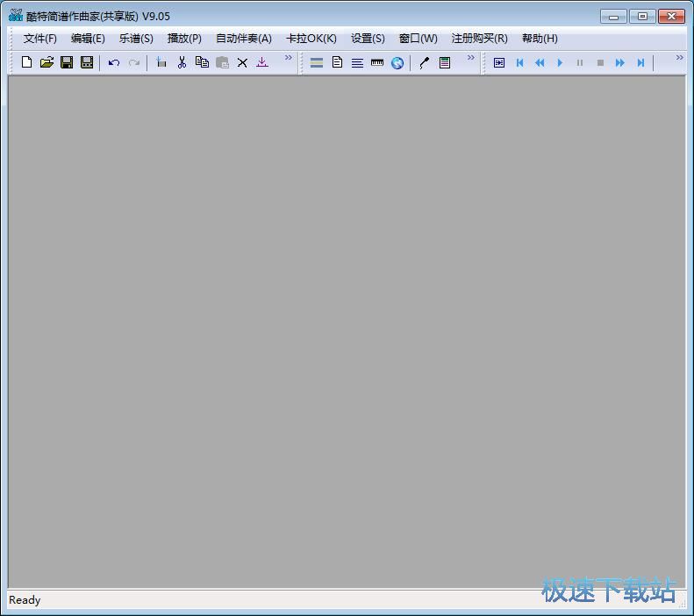Expand the playback toolbar overflow chevron
Image resolution: width=694 pixels, height=616 pixels.
tap(679, 58)
